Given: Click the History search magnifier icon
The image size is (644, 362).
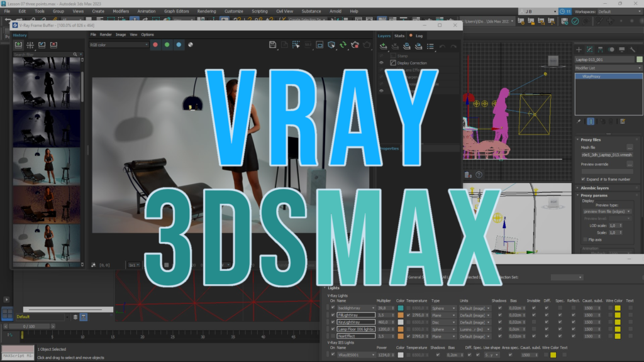Looking at the screenshot, I should tap(75, 54).
